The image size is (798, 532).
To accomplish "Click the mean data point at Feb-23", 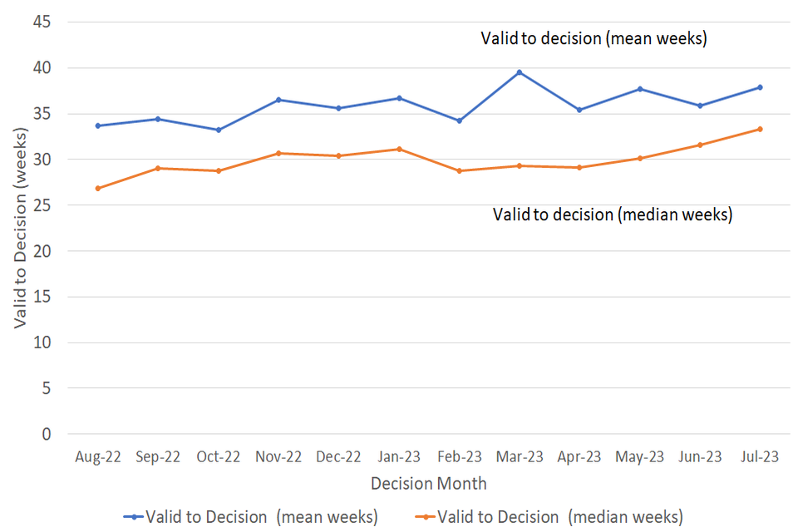I will click(x=459, y=121).
